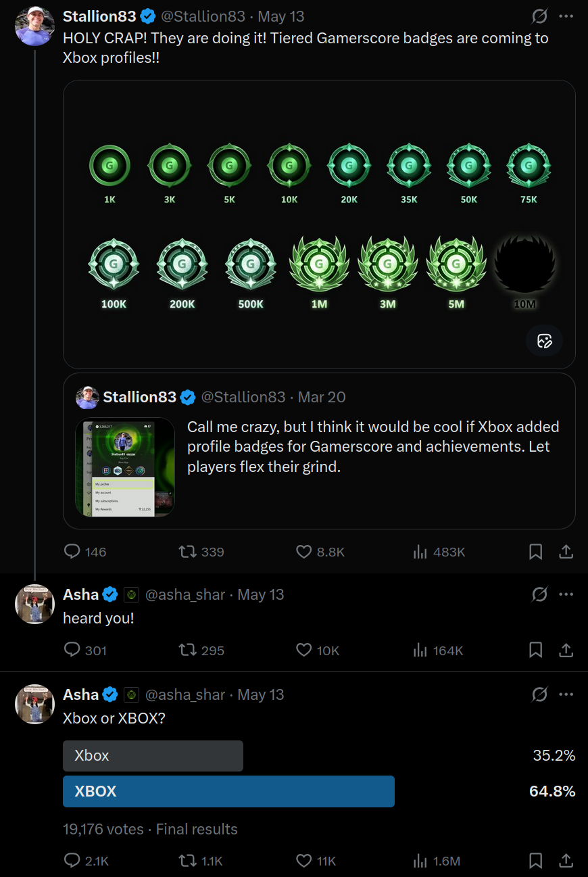Retweet Stallion83's tweet with 339 reposts
588x877 pixels.
coord(201,552)
